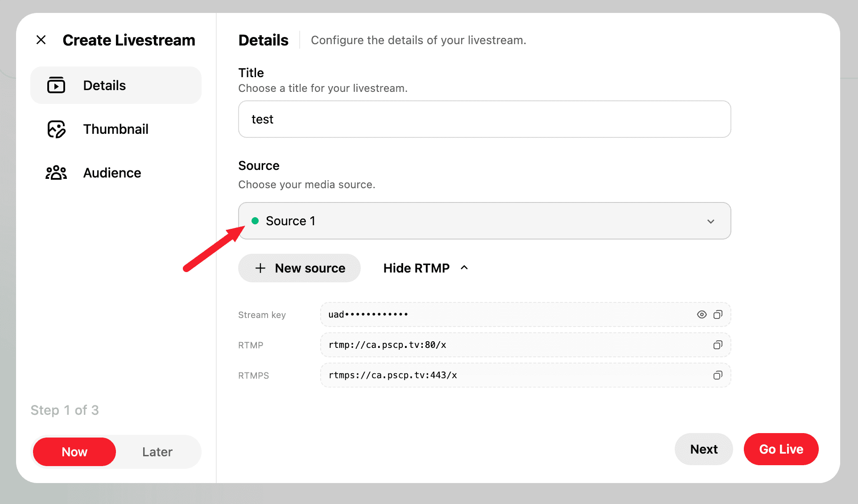Click the 'Source' section heading
Screen dimensions: 858x504
259,165
